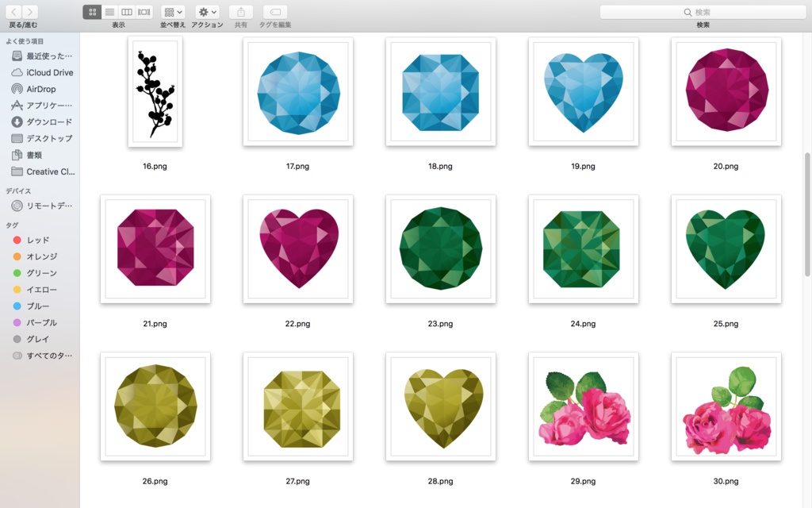Select the green octagon gem 24.png

(583, 248)
